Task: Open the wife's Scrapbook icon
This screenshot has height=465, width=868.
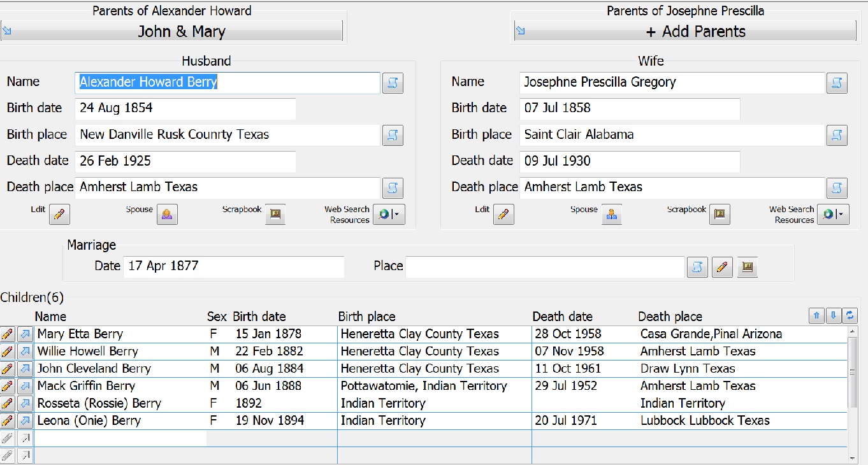Action: point(720,215)
